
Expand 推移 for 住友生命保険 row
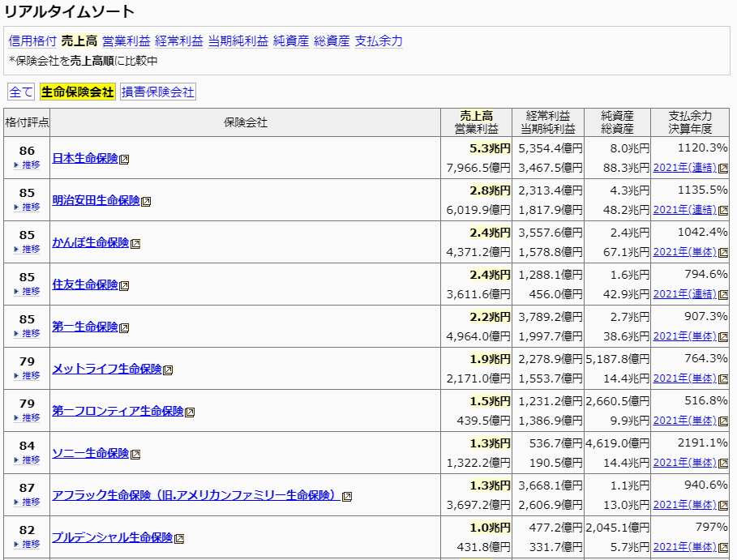point(27,291)
